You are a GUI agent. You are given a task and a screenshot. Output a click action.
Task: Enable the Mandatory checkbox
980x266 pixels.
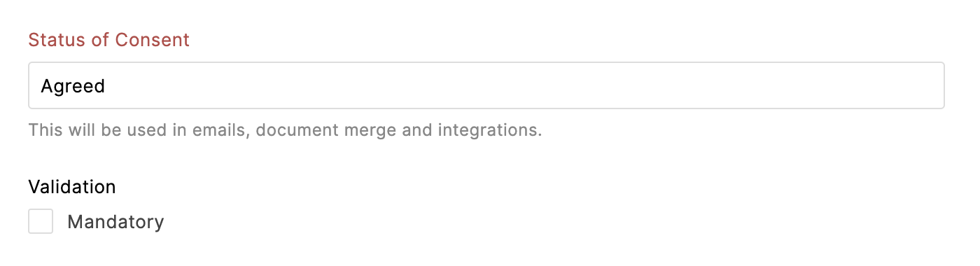click(x=41, y=222)
